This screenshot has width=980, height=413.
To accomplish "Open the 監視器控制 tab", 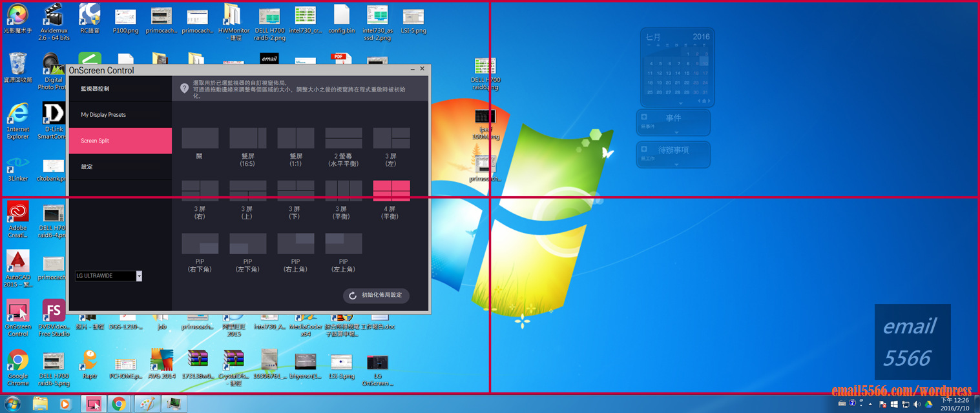I will (x=120, y=88).
